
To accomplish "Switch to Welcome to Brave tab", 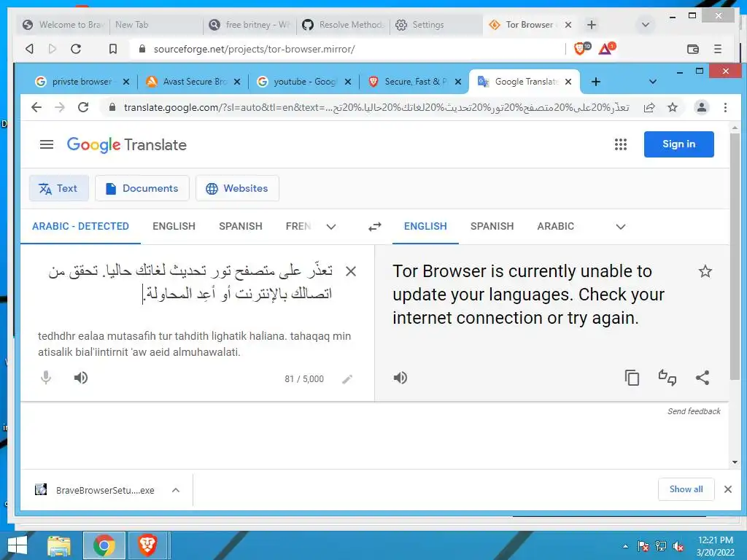I will point(63,25).
